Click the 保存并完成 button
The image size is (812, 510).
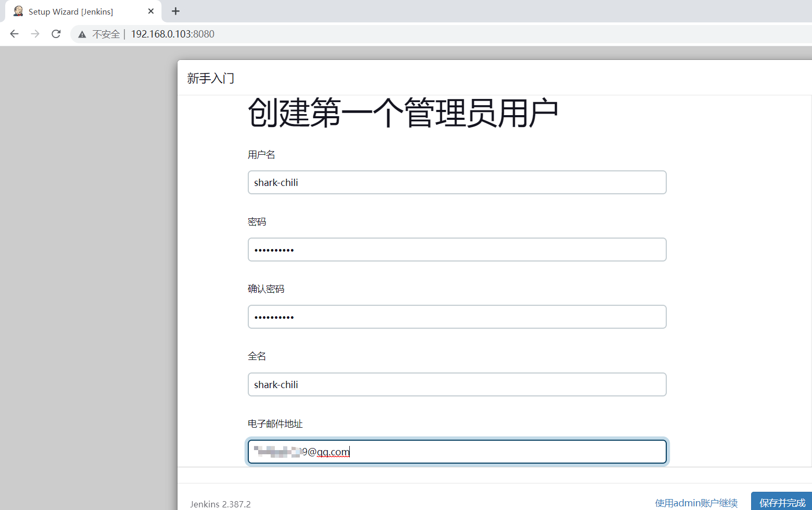(781, 502)
